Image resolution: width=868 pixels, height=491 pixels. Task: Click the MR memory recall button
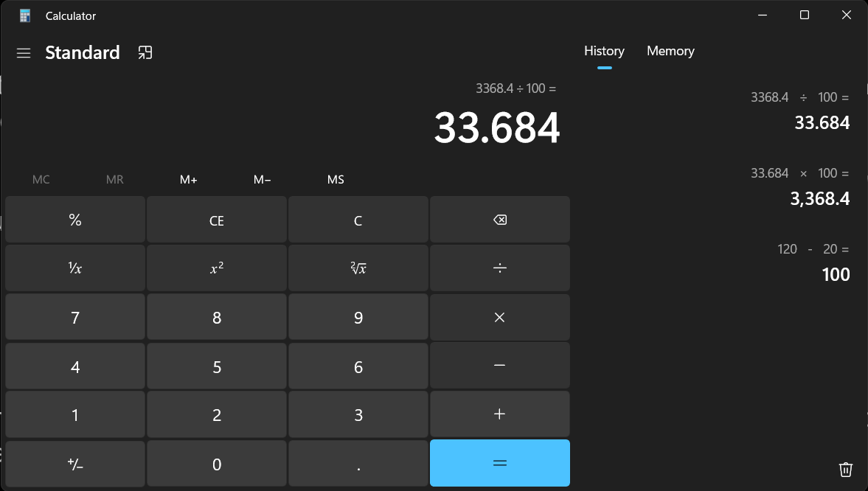pos(114,179)
